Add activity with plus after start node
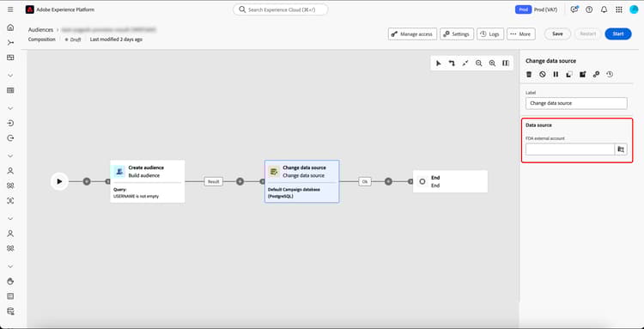The width and height of the screenshot is (644, 329). tap(87, 181)
